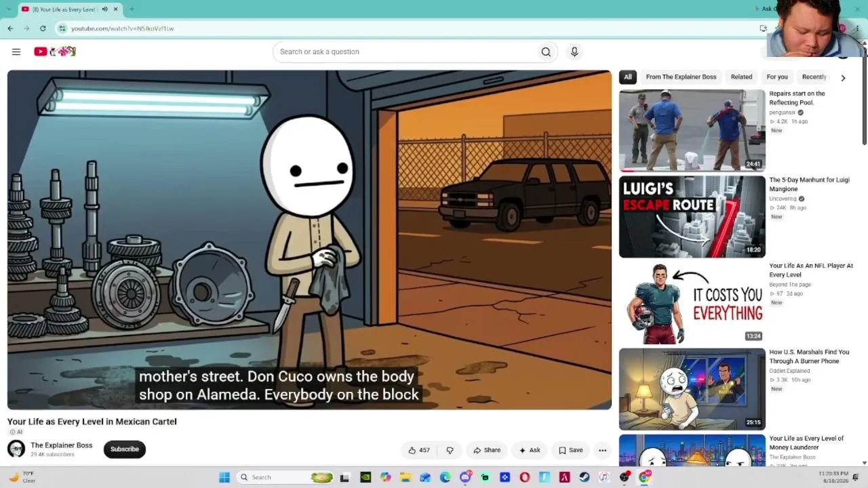This screenshot has width=868, height=488.
Task: Click the Windows taskbar search box
Action: [285, 477]
